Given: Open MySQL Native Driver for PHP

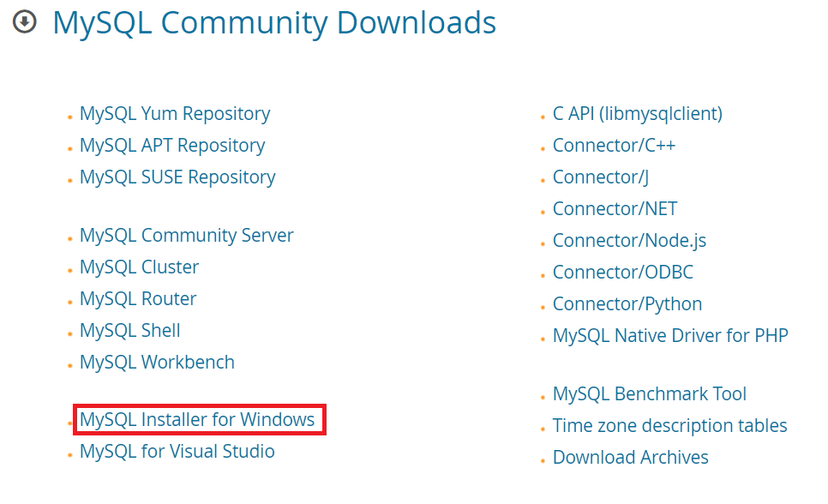Looking at the screenshot, I should click(x=670, y=336).
